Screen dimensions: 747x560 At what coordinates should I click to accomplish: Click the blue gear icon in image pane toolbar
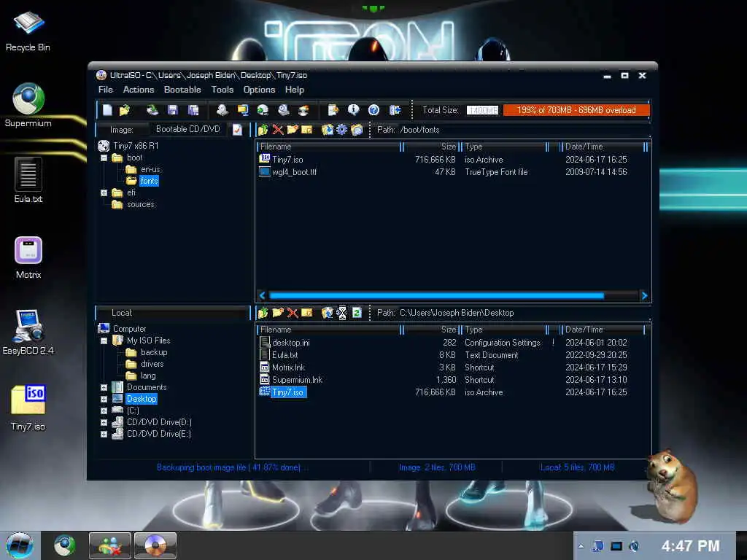pos(341,130)
